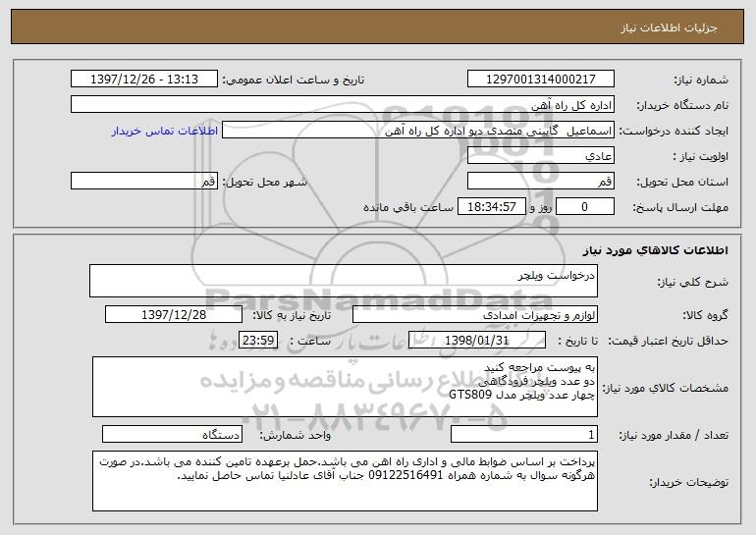Select the remaining days field showing 0

585,207
